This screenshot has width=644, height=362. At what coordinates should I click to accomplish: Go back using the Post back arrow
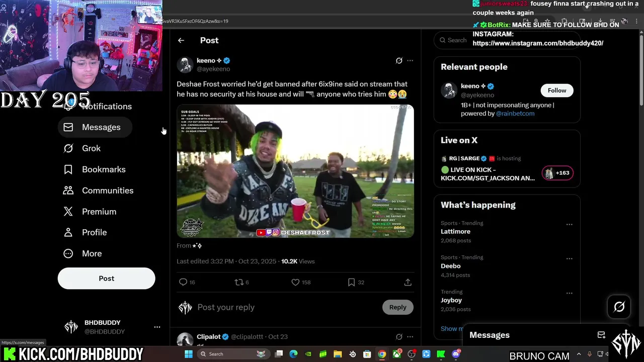[x=181, y=40]
